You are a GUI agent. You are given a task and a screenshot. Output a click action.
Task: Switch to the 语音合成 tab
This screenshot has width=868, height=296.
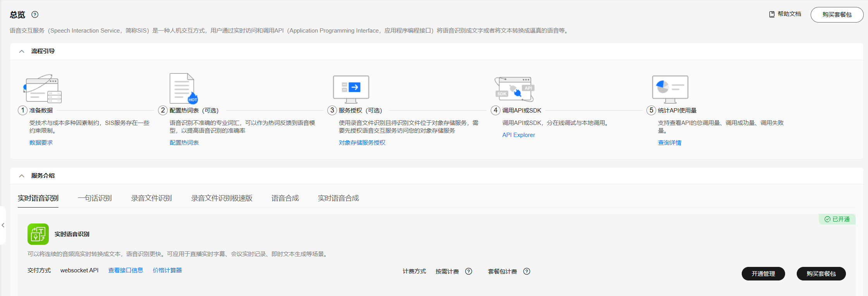pyautogui.click(x=285, y=198)
